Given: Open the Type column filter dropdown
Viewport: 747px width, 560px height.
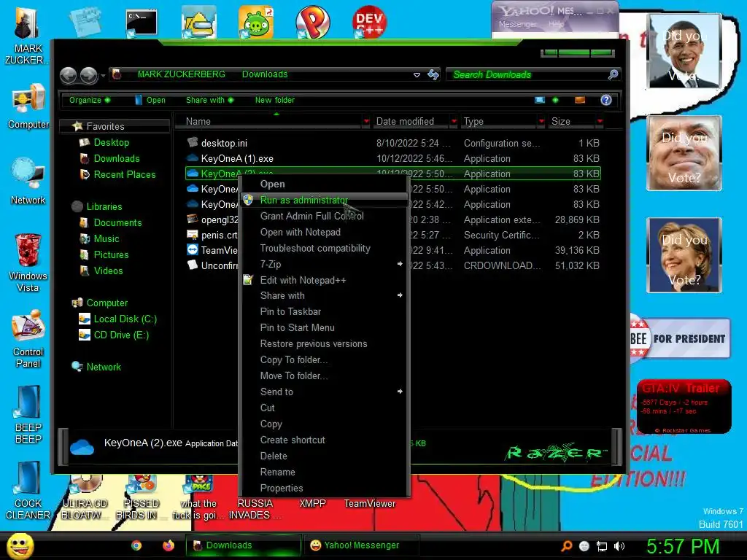Looking at the screenshot, I should 541,122.
